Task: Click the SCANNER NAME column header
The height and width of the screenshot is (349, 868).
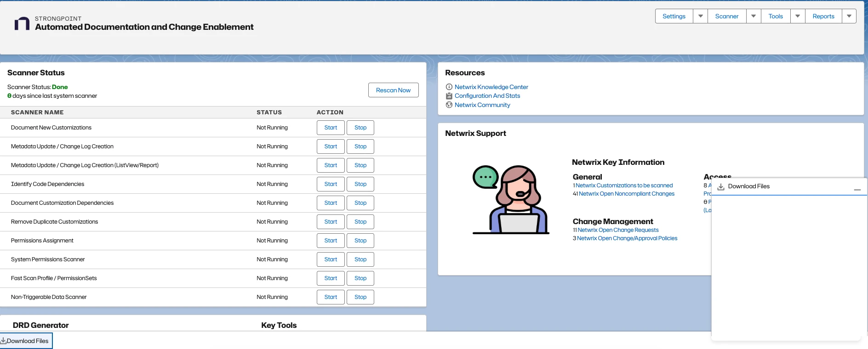Action: [37, 113]
